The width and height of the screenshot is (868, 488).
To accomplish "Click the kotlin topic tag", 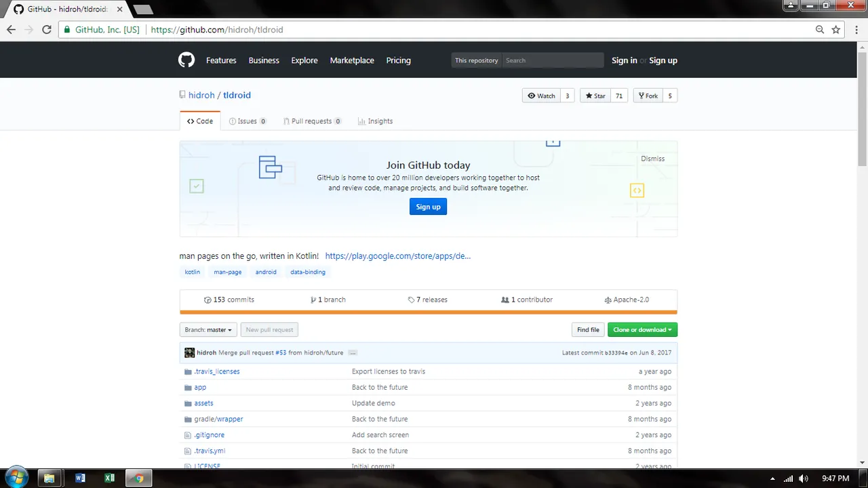I will tap(193, 272).
